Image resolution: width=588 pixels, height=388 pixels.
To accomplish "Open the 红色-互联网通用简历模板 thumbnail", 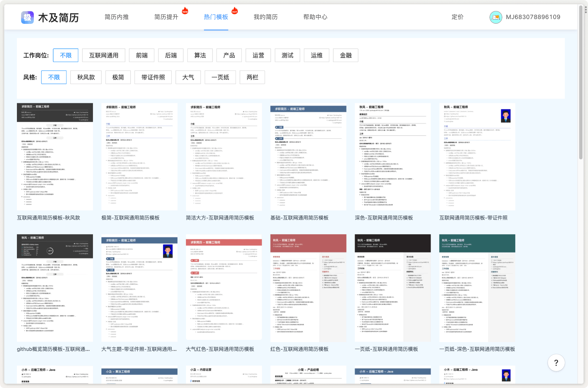I will [x=308, y=288].
